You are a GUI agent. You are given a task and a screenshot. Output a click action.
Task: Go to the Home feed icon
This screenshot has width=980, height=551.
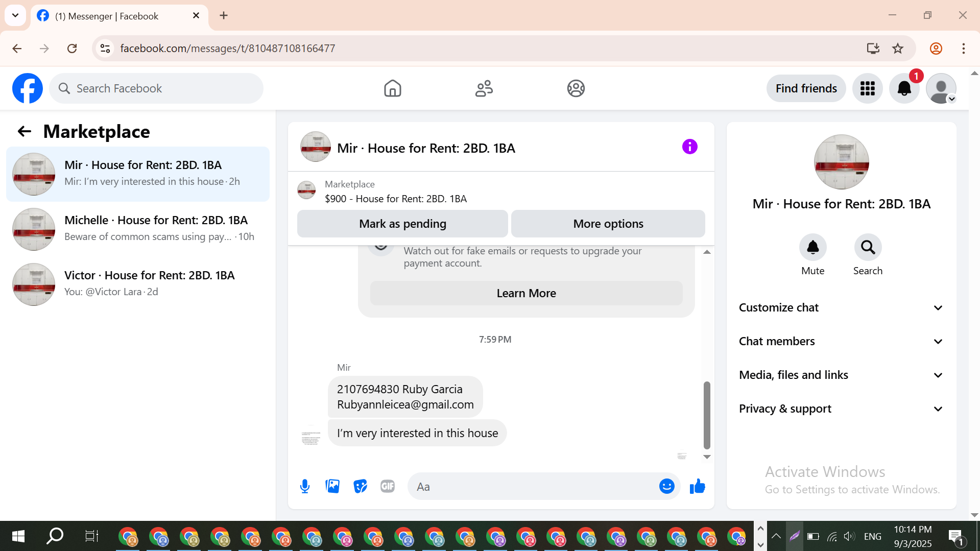(392, 88)
